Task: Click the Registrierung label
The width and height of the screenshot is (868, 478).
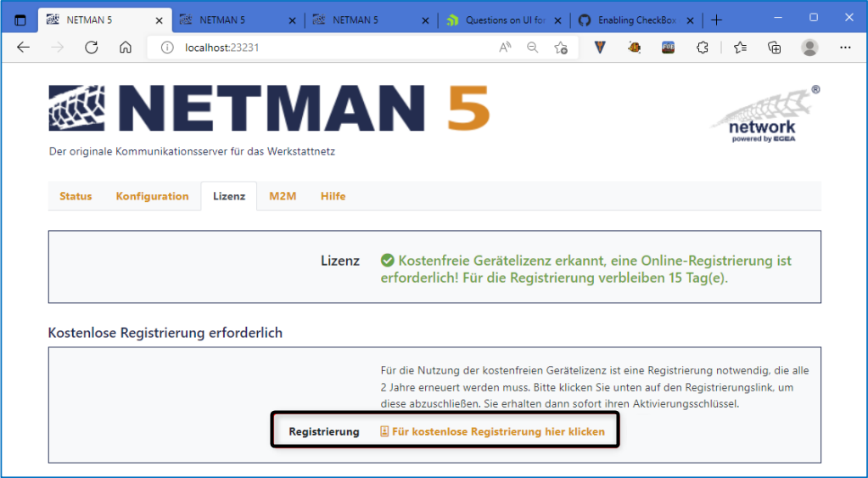Action: 324,431
